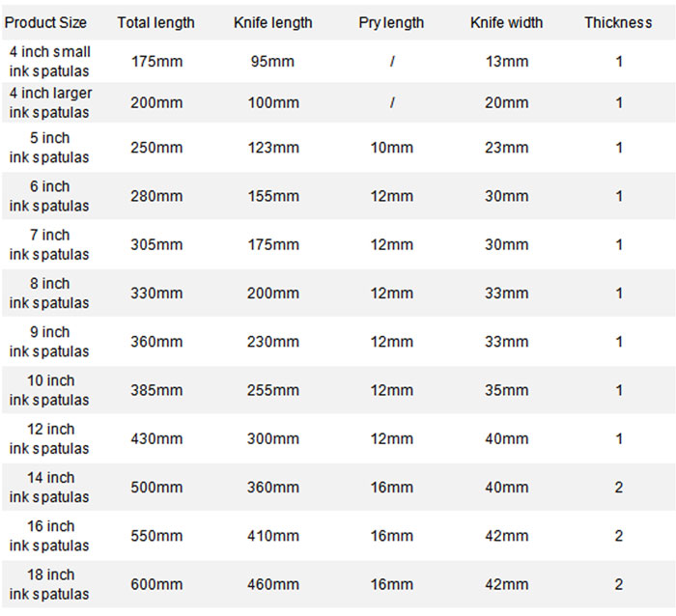Click the 4 inch small ink spatulas row label
The height and width of the screenshot is (616, 676).
coord(49,61)
